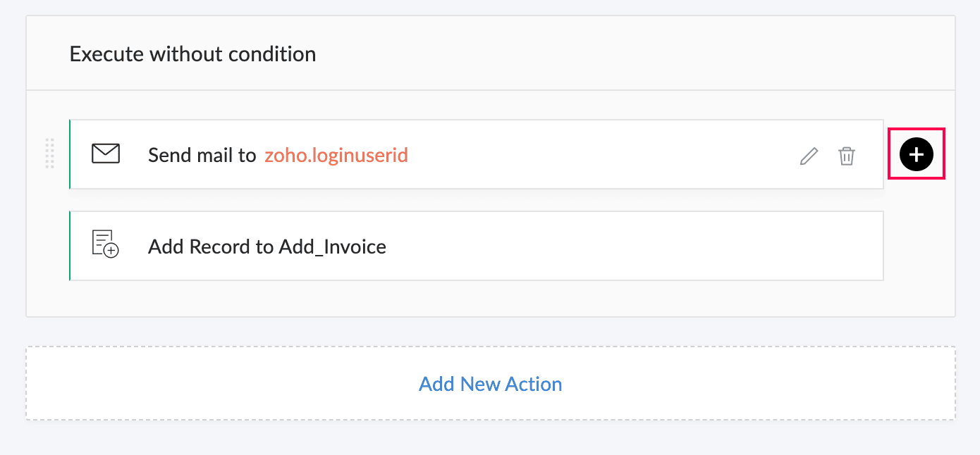Click the empty right side of Add Record row
The width and height of the screenshot is (980, 455).
tap(635, 246)
